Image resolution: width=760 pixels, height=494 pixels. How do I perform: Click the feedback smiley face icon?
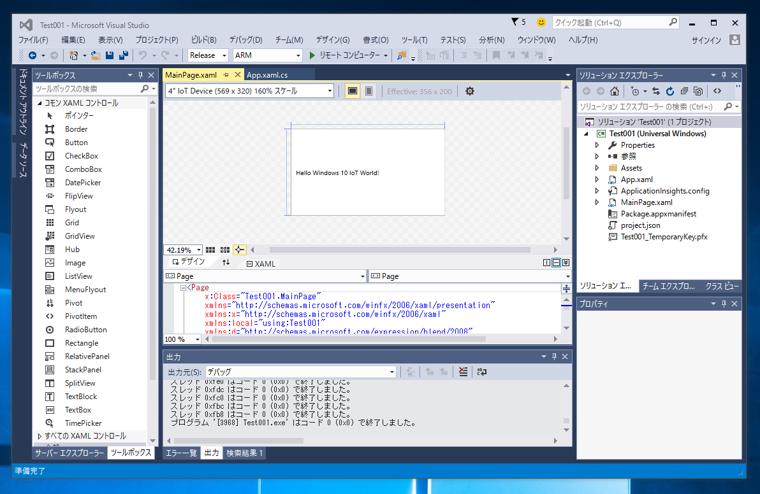click(x=541, y=22)
